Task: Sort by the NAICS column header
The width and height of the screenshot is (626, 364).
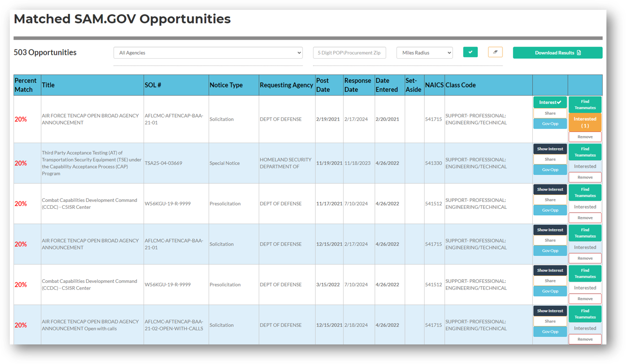Action: 434,85
